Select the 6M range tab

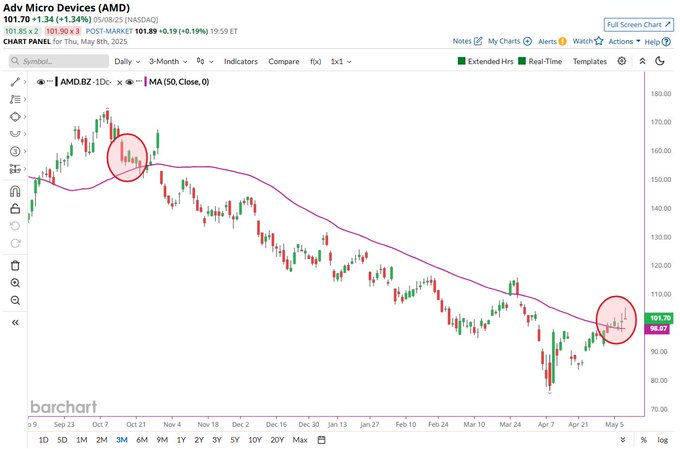click(142, 440)
